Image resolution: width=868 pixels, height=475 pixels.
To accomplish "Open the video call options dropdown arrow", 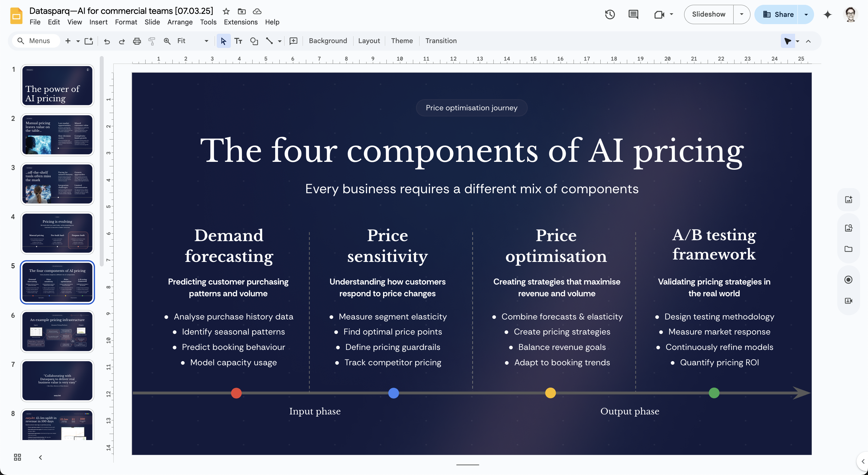I will (671, 14).
